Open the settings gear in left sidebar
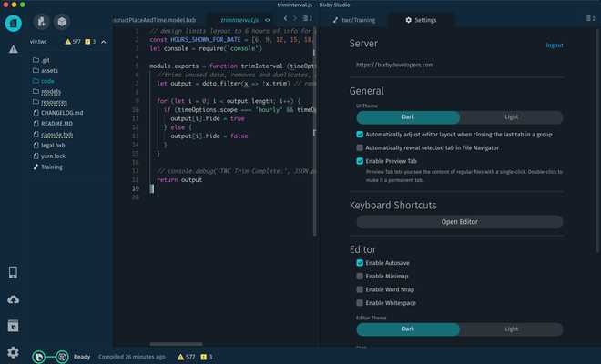The width and height of the screenshot is (601, 364). point(13,352)
